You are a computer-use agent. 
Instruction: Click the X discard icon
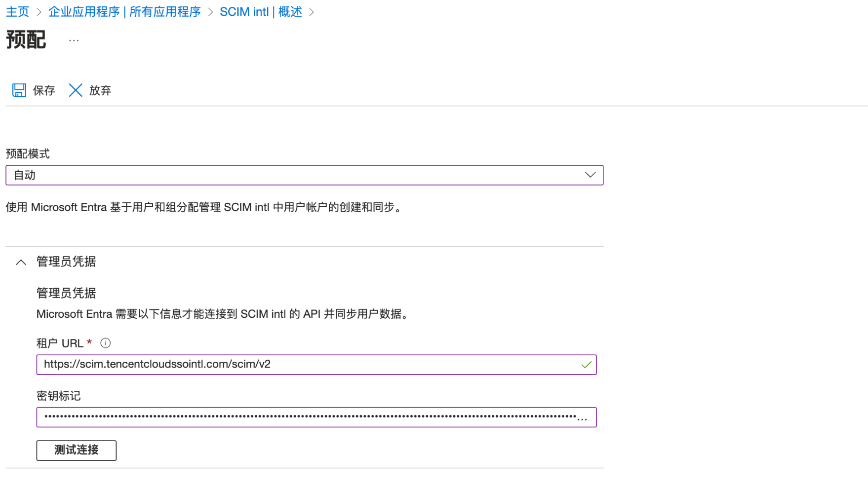coord(76,90)
